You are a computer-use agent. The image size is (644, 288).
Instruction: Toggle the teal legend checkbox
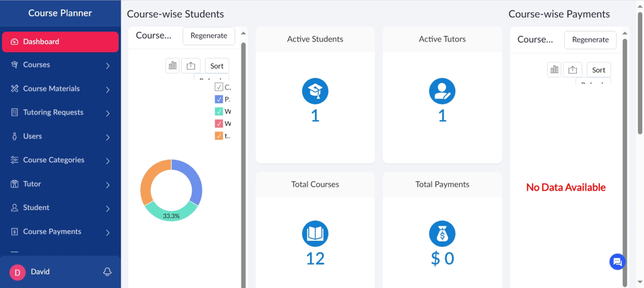click(219, 111)
